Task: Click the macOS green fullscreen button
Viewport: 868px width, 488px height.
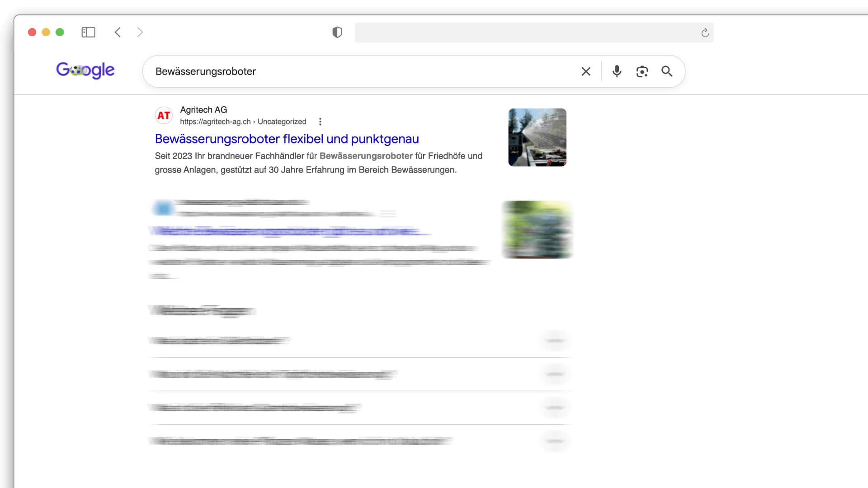Action: [60, 32]
